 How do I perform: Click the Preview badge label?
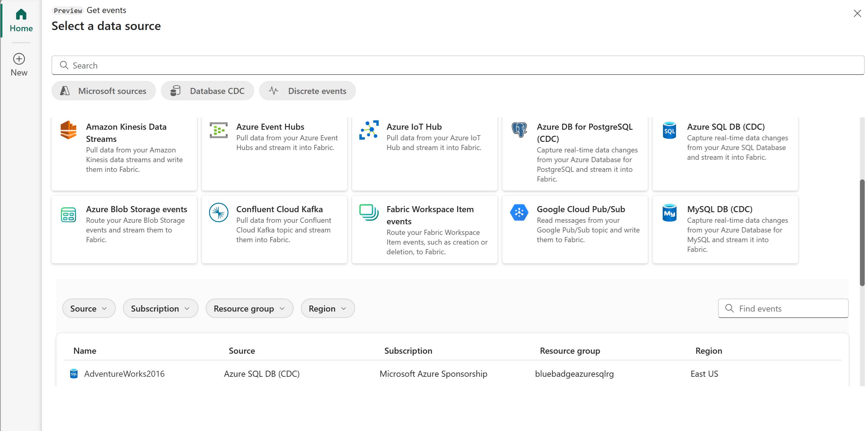68,10
